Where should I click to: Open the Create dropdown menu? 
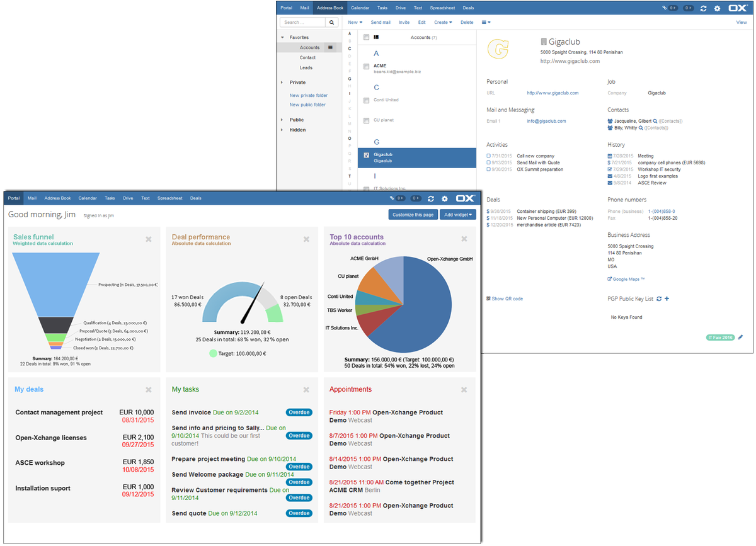click(443, 22)
